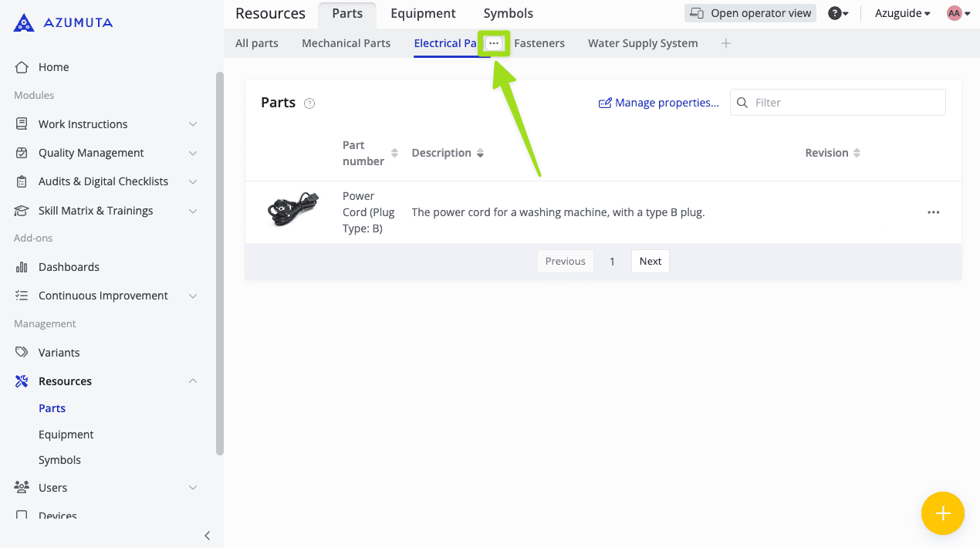Click the Variants tag icon
This screenshot has height=548, width=980.
coord(23,352)
